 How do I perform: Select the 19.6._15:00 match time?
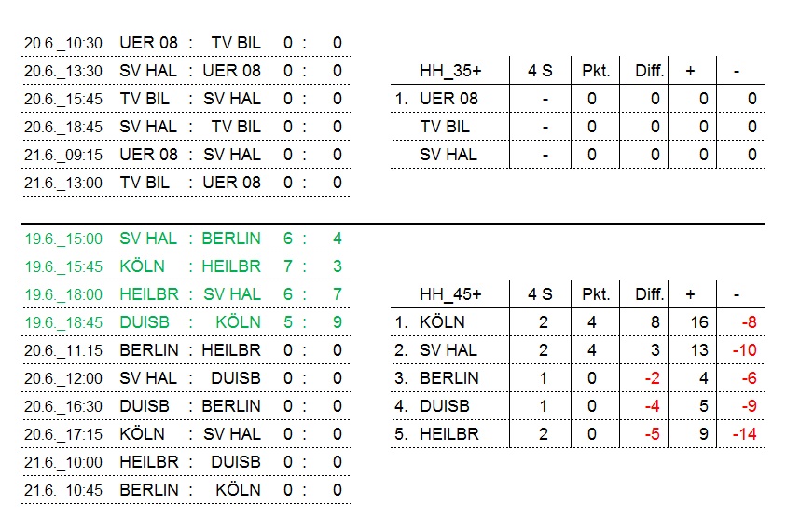click(x=63, y=239)
